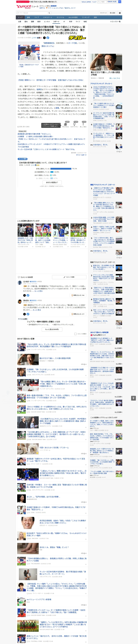Select the エンタメ category tab

coord(47,22)
